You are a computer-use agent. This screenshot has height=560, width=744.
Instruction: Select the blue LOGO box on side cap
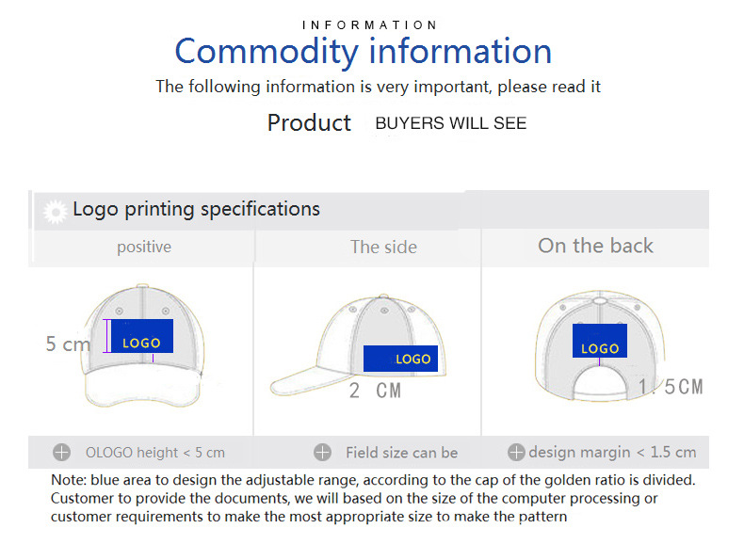[x=400, y=359]
